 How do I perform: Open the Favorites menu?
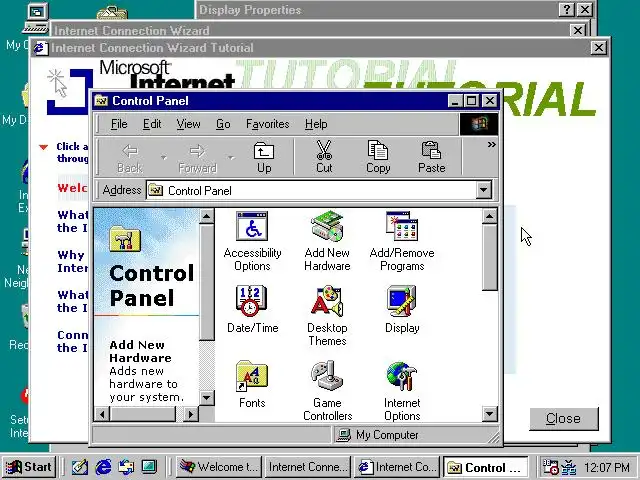[x=267, y=124]
